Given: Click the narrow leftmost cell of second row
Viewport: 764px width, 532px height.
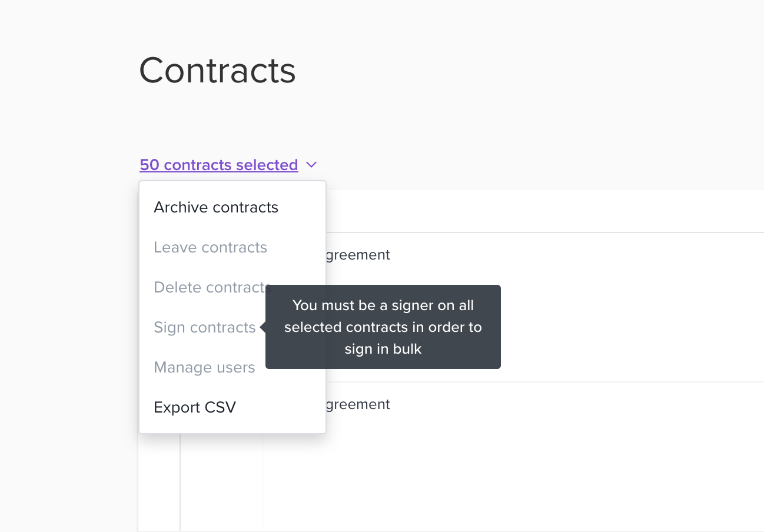Looking at the screenshot, I should coord(159,483).
